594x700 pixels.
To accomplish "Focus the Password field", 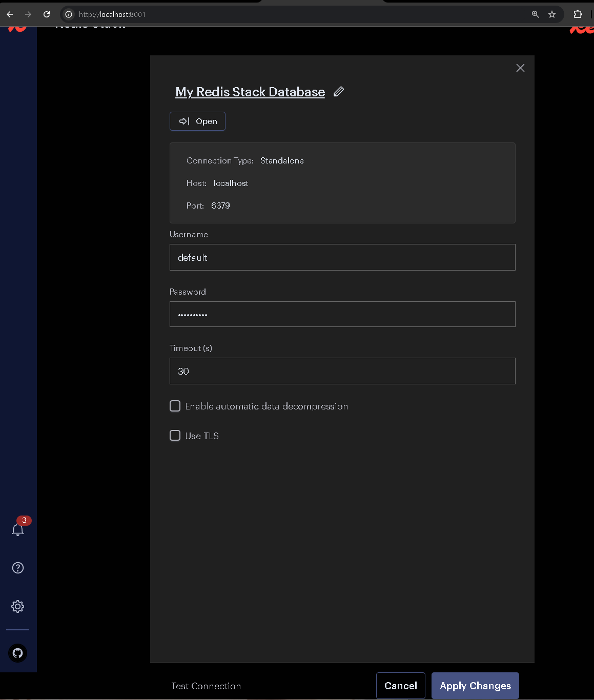I will point(342,314).
